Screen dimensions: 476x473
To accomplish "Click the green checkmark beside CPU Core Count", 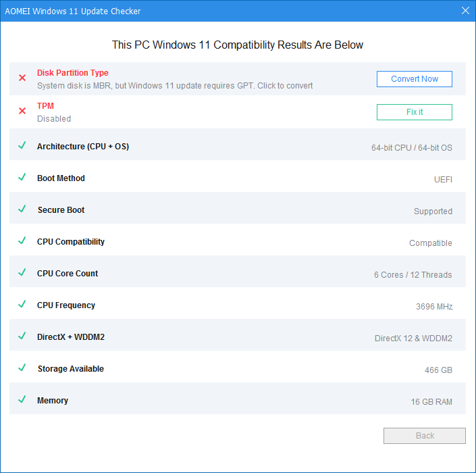I will click(x=22, y=272).
